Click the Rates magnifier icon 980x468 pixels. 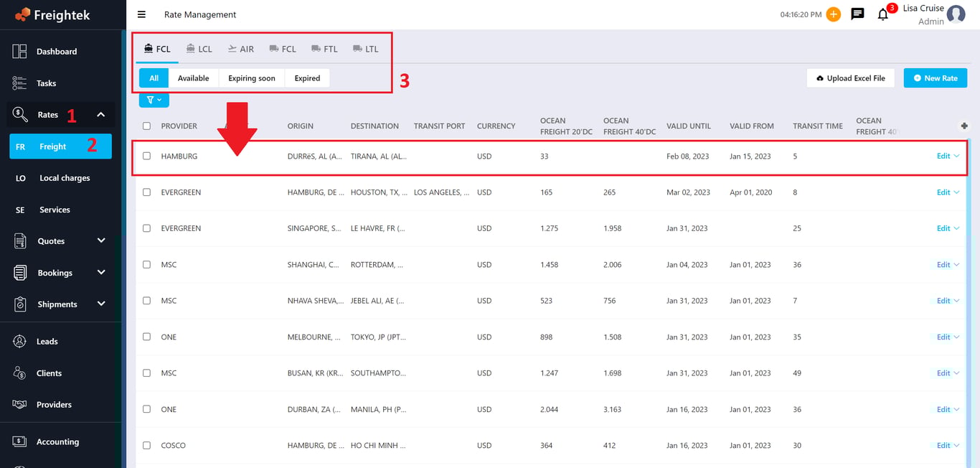point(20,115)
